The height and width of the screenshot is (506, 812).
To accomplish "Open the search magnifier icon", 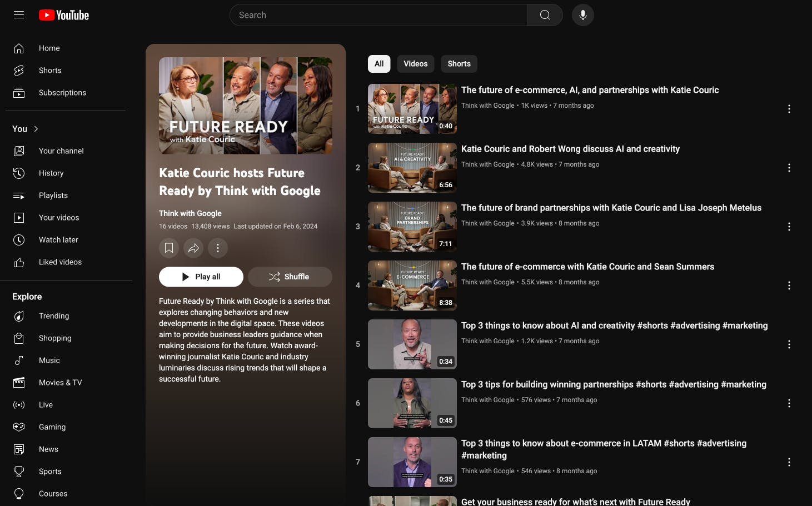I will tap(545, 15).
